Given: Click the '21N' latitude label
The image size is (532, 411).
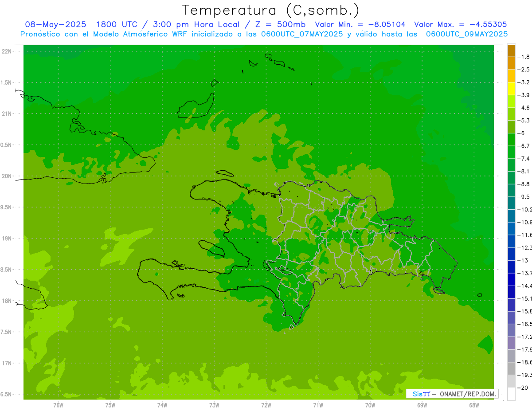Looking at the screenshot, I should [x=7, y=114].
